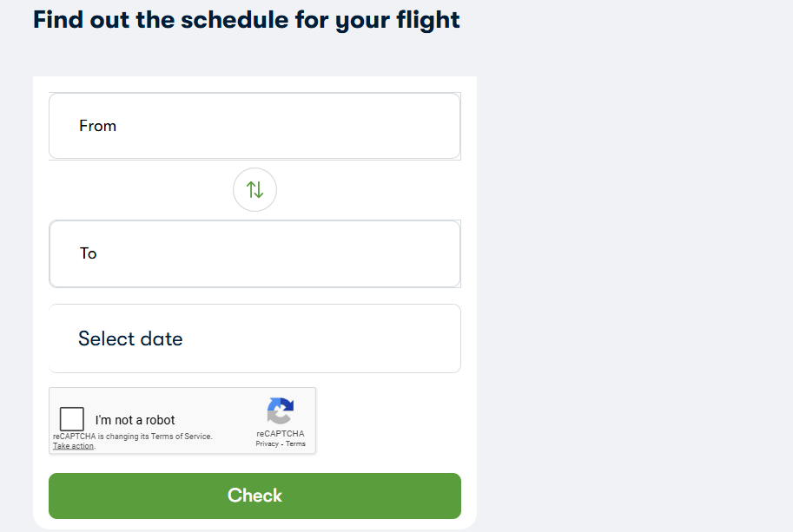Click the reCAPTCHA caption under the logo
The height and width of the screenshot is (532, 793).
coord(280,434)
